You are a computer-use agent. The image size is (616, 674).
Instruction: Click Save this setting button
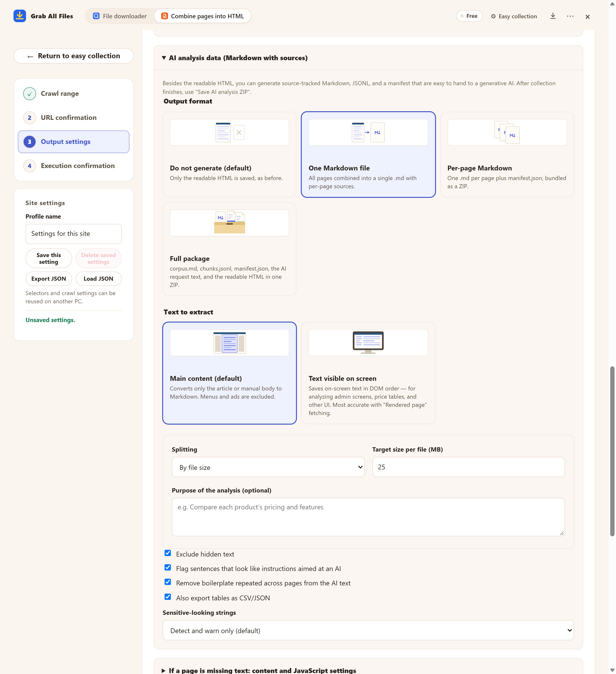[x=49, y=259]
